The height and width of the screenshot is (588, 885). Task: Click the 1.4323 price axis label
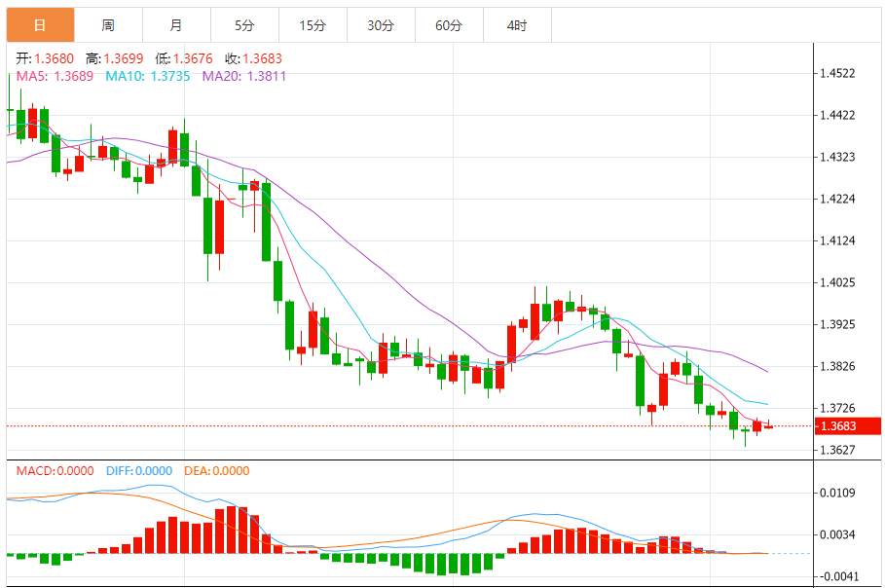coord(837,157)
